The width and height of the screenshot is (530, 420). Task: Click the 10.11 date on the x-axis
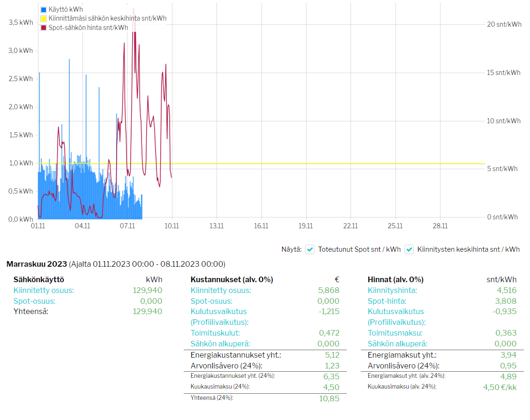click(172, 226)
